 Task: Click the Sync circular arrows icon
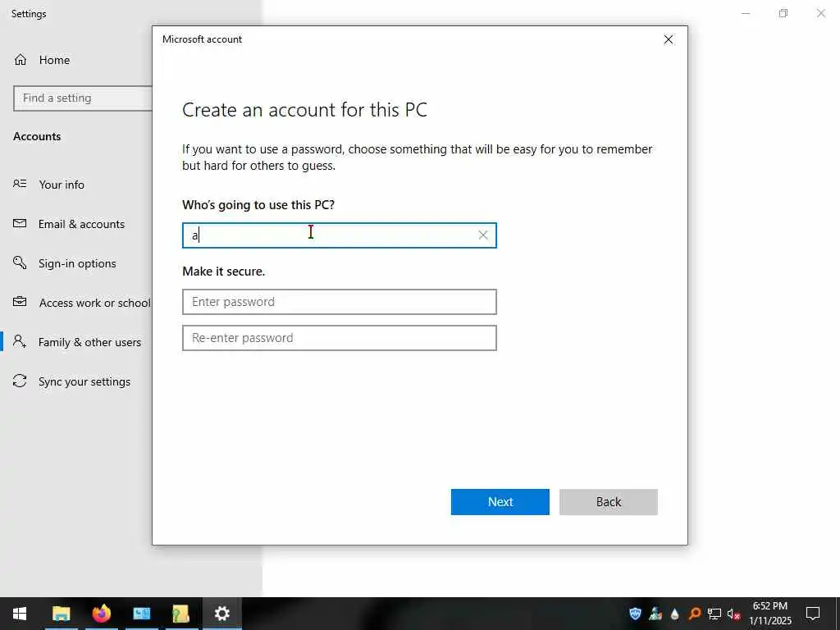20,381
